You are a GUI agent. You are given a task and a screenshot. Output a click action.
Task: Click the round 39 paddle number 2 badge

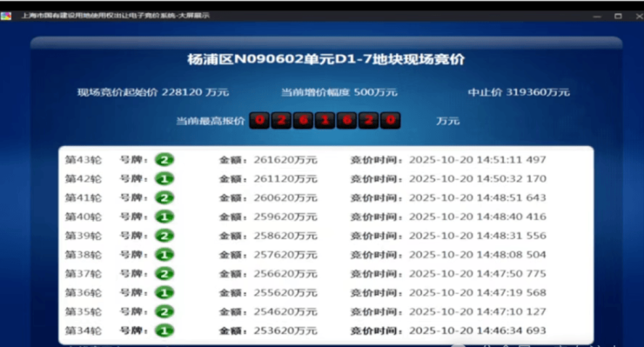pos(164,236)
